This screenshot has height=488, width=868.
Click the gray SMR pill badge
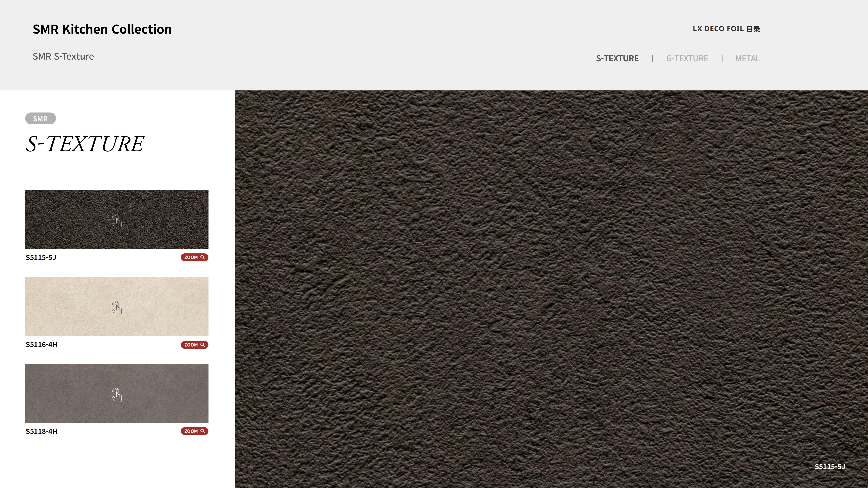pyautogui.click(x=40, y=119)
